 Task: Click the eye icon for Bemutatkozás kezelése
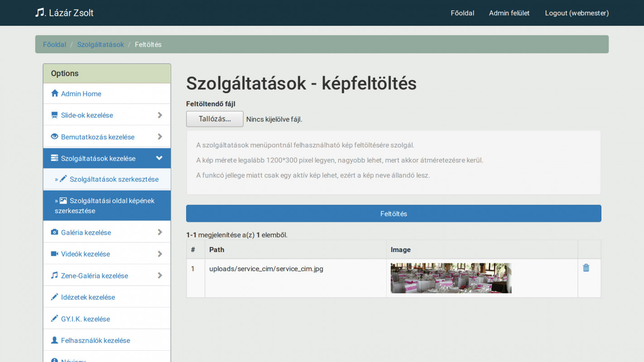[x=55, y=137]
